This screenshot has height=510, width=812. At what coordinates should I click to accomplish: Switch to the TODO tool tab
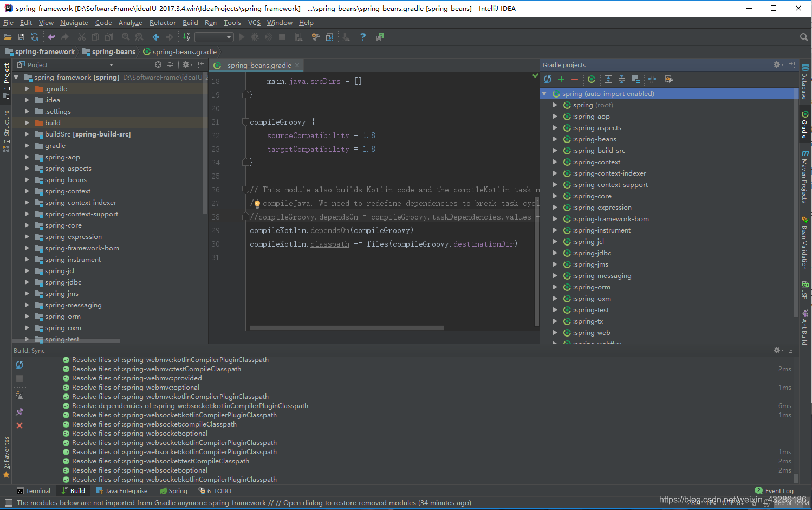[x=215, y=491]
